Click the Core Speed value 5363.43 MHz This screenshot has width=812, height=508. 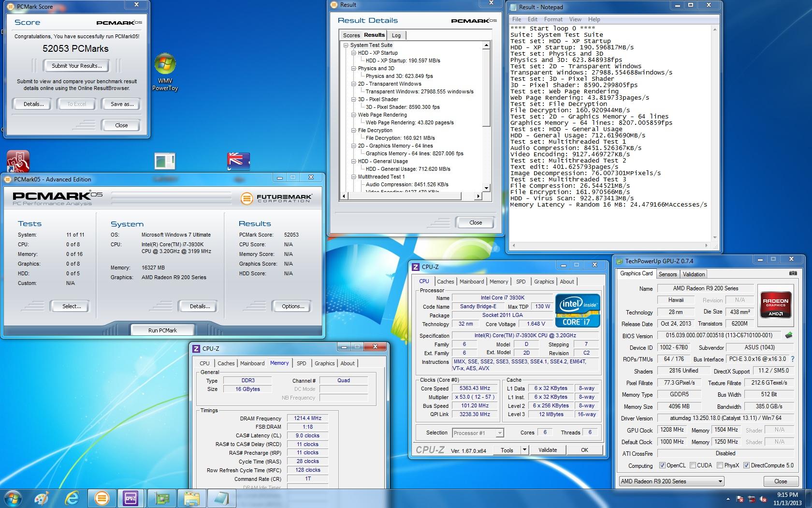475,388
